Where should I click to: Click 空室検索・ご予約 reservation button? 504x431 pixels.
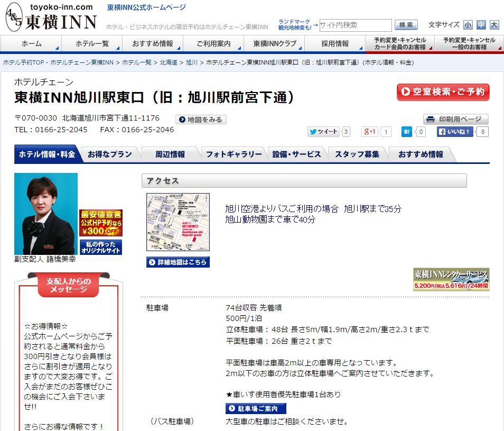[x=443, y=92]
